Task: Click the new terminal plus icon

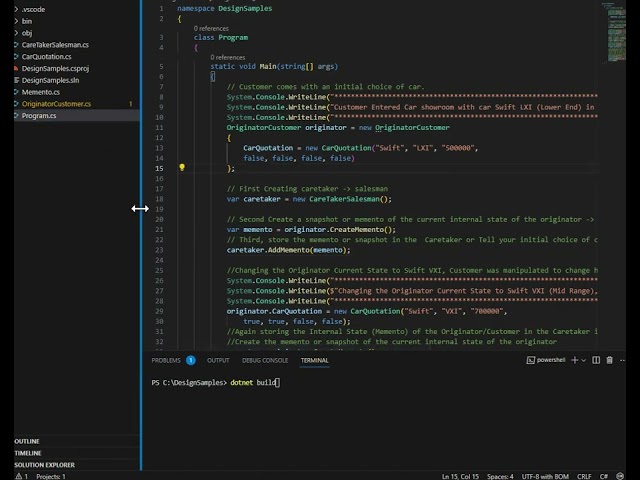Action: tap(575, 360)
